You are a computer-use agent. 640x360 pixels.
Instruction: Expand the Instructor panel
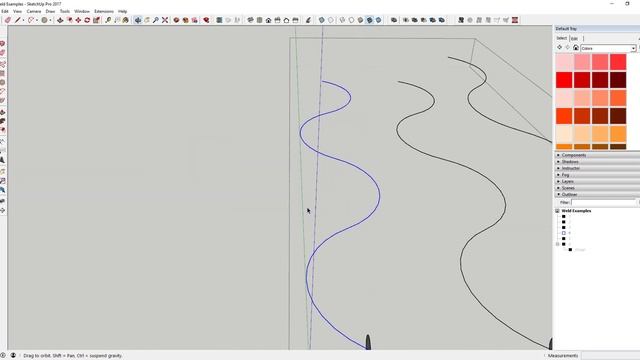tap(598, 168)
